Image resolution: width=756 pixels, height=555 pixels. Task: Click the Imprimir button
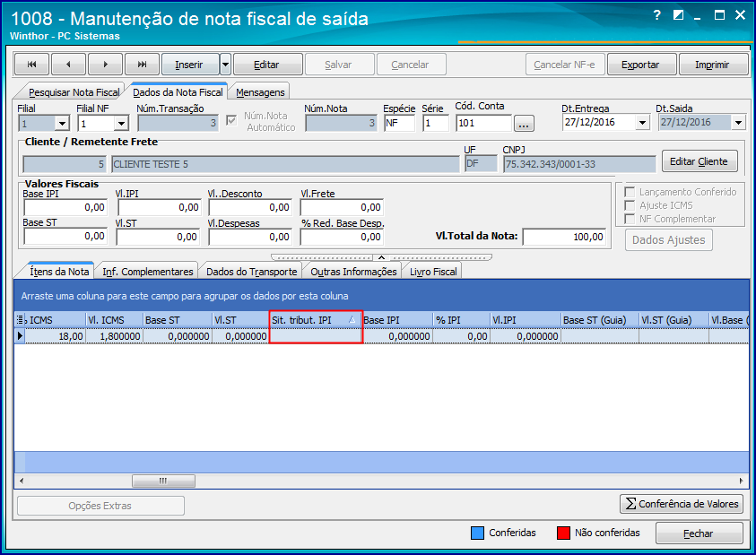tap(712, 65)
